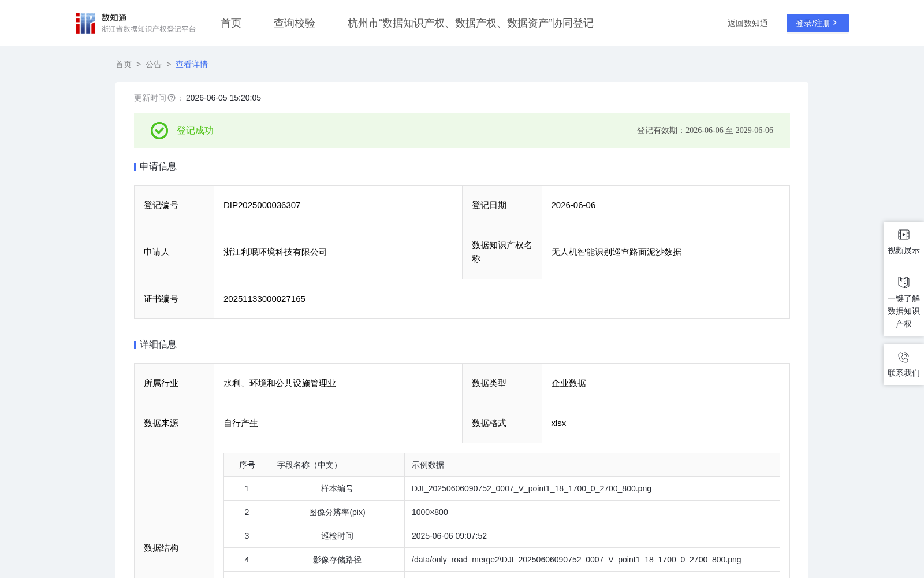924x578 pixels.
Task: Click the 巡检时间 field name
Action: [337, 536]
